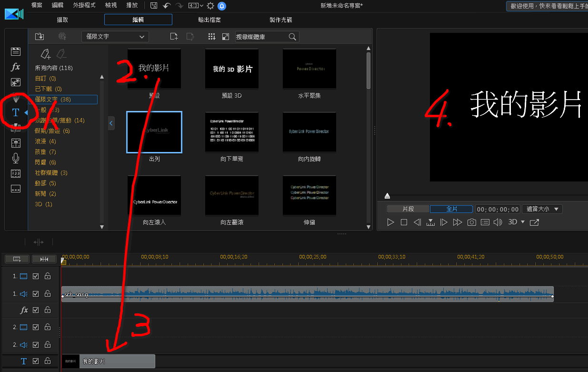
Task: Switch to the 擷取 tab
Action: 62,20
